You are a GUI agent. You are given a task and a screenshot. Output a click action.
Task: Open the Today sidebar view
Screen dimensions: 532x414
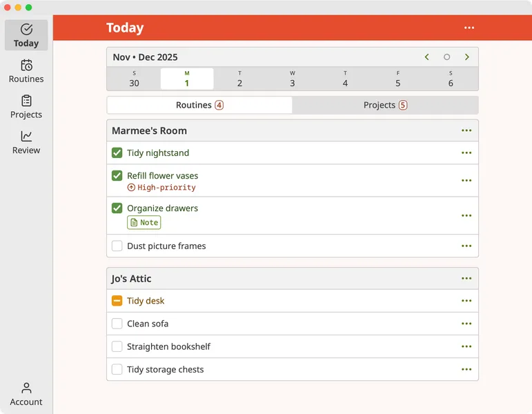[x=26, y=35]
